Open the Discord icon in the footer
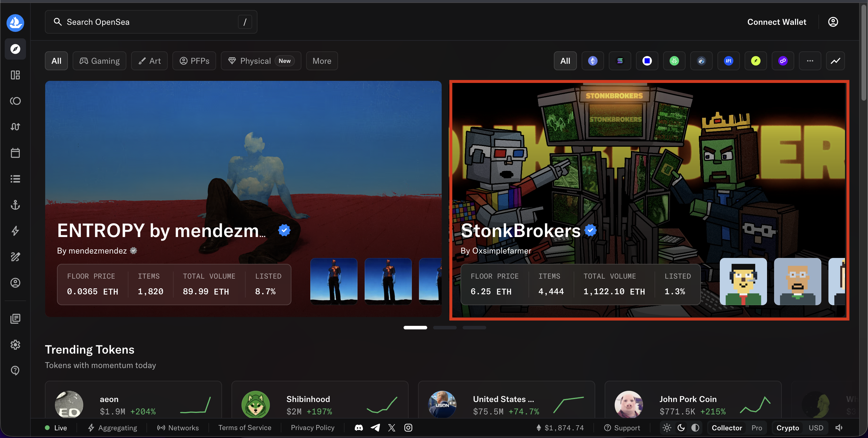 click(x=359, y=428)
